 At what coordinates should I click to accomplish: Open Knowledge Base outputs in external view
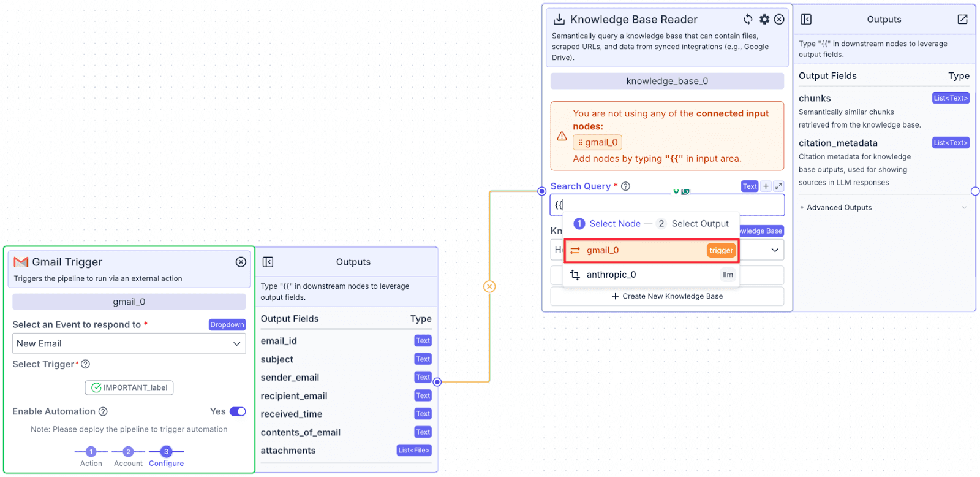coord(962,20)
